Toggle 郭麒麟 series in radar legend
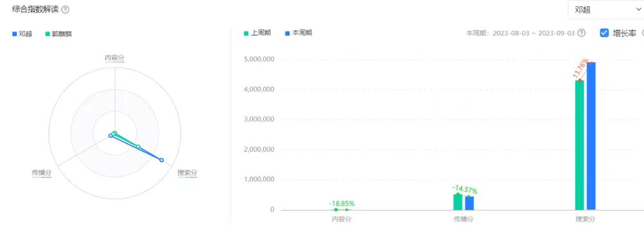The width and height of the screenshot is (644, 233). (58, 34)
